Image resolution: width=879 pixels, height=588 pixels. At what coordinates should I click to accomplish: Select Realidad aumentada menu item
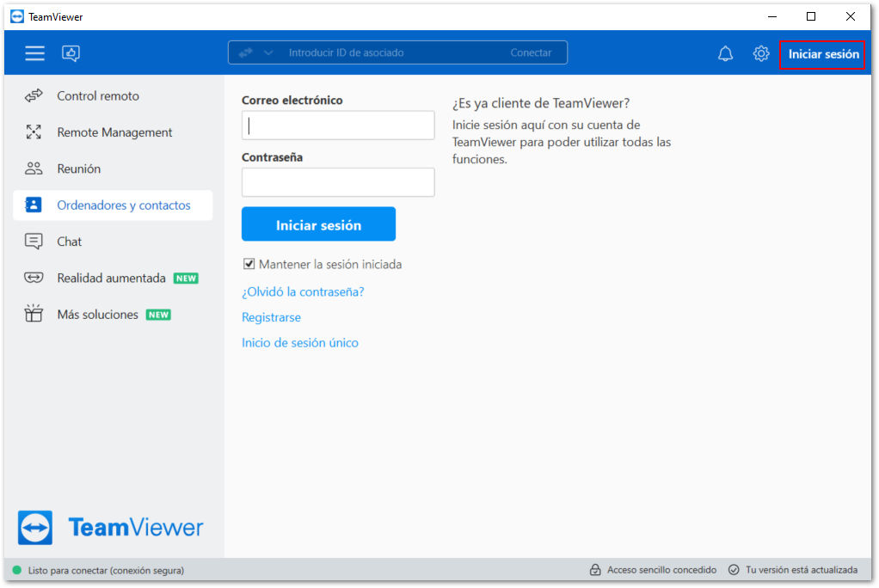click(x=113, y=278)
